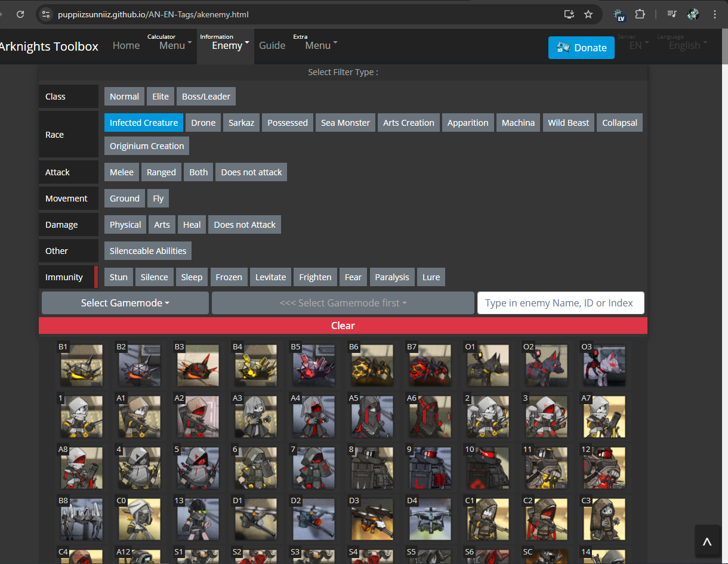Enable Sea Monster race filter
The height and width of the screenshot is (564, 728).
pyautogui.click(x=346, y=123)
